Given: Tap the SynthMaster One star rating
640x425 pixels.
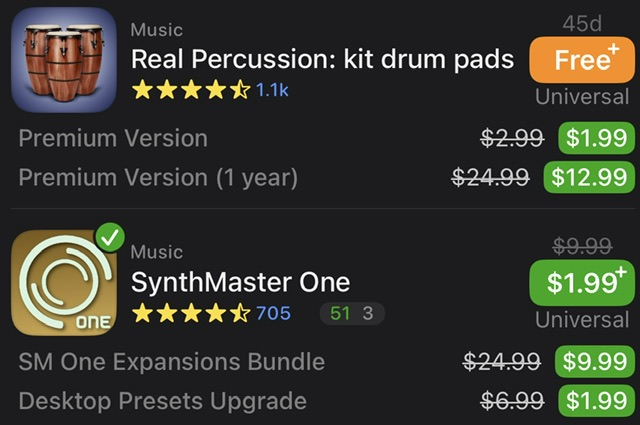Looking at the screenshot, I should (x=191, y=314).
